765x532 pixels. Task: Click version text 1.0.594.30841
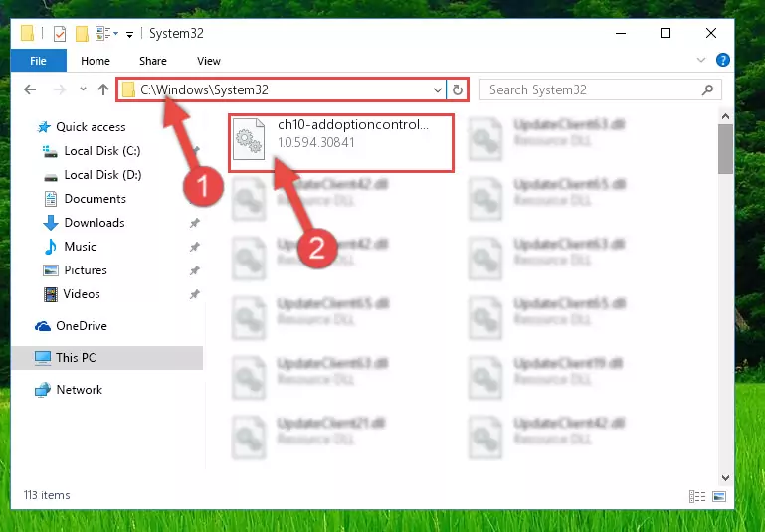(x=316, y=142)
